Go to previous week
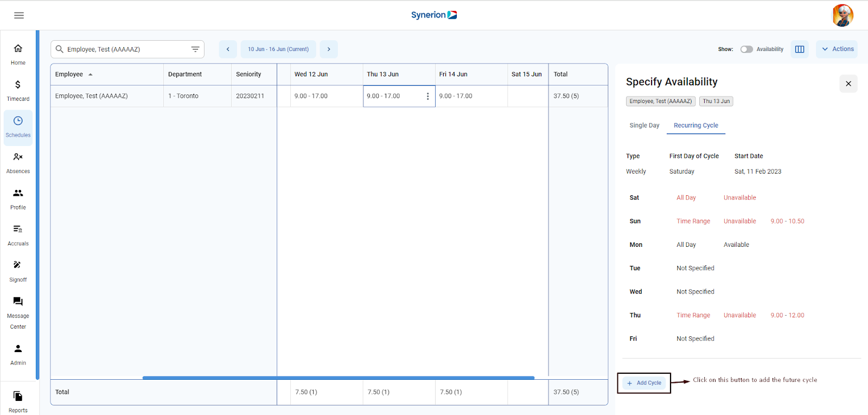 pos(228,49)
